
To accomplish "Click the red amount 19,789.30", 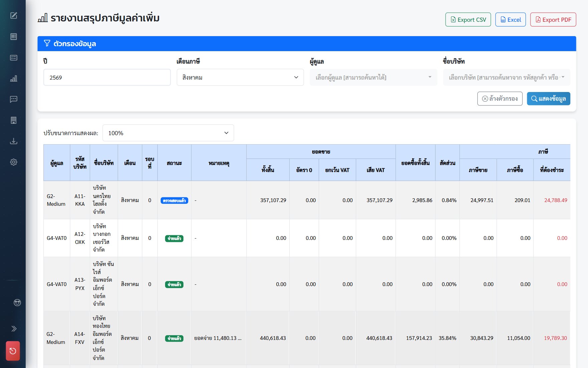I will coord(555,338).
